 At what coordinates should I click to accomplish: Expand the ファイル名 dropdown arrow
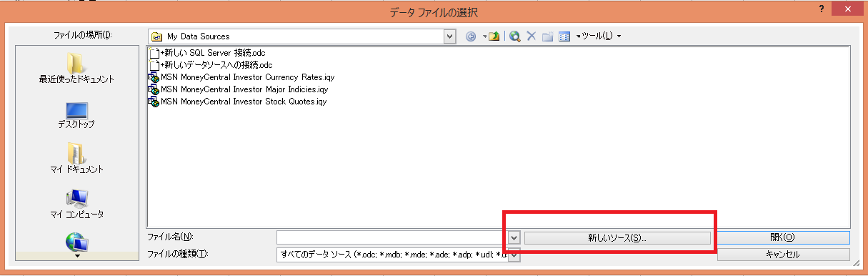pyautogui.click(x=514, y=237)
